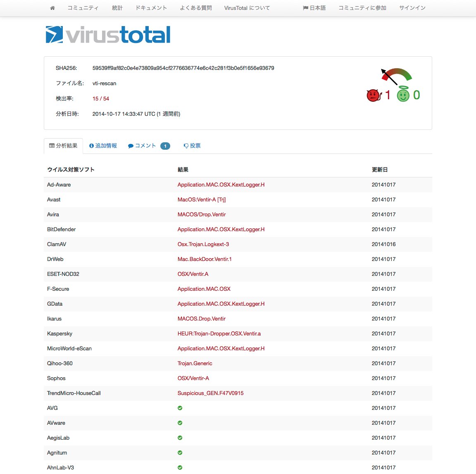Open the コミュニティ menu

83,8
